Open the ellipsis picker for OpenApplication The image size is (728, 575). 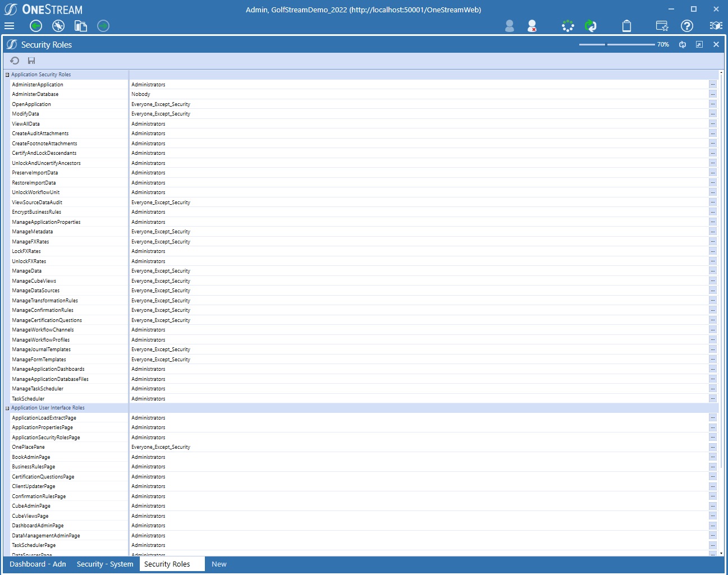pos(713,104)
